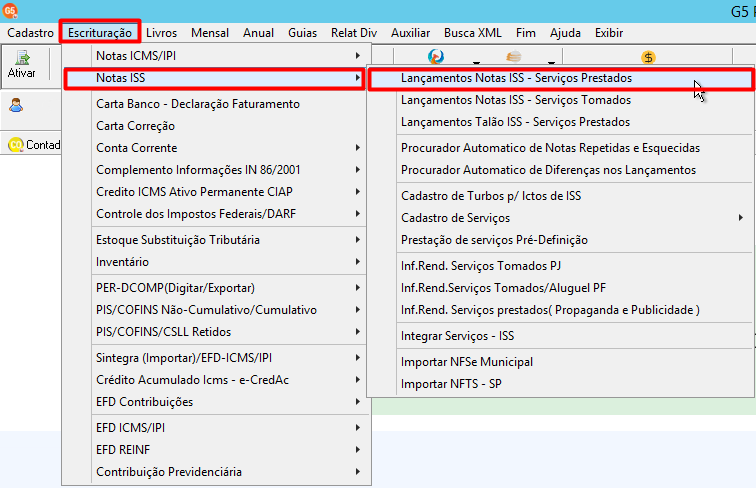Image resolution: width=756 pixels, height=488 pixels.
Task: Click the user person icon in sidebar
Action: [16, 105]
